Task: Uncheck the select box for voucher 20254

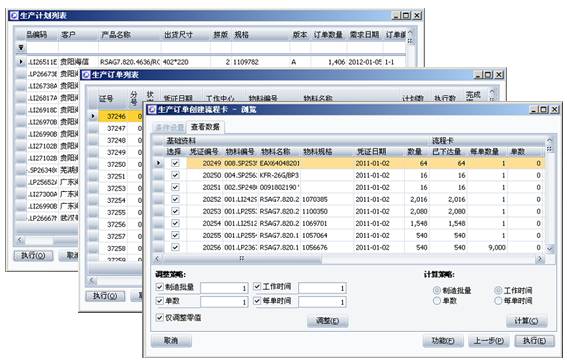Action: tap(175, 223)
